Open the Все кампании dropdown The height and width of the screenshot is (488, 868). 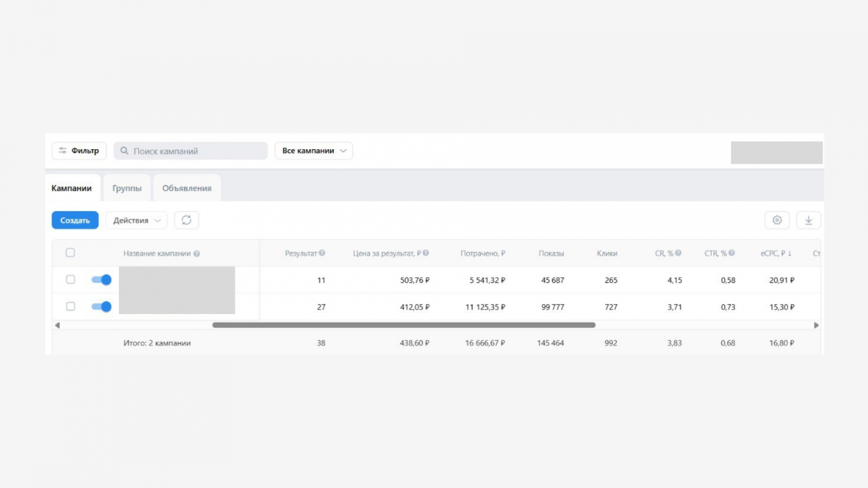tap(314, 151)
